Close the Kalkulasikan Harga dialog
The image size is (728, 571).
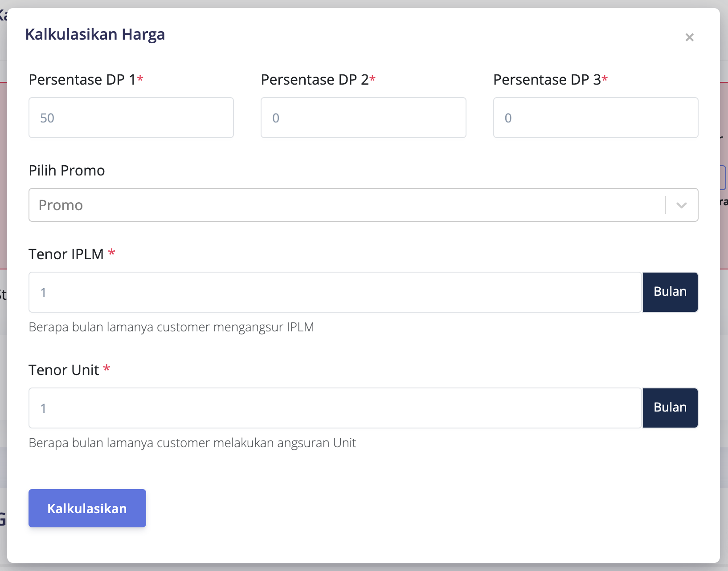(x=689, y=37)
